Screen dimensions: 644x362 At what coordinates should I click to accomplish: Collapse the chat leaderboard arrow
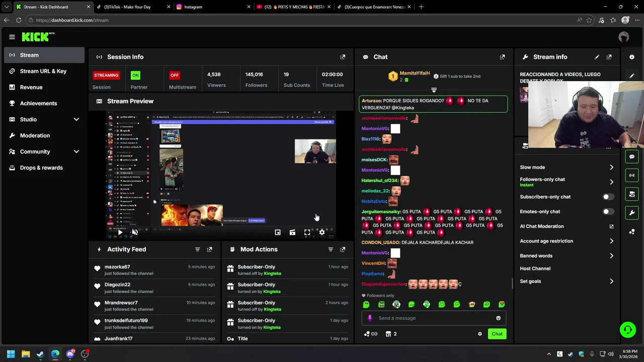pyautogui.click(x=434, y=90)
